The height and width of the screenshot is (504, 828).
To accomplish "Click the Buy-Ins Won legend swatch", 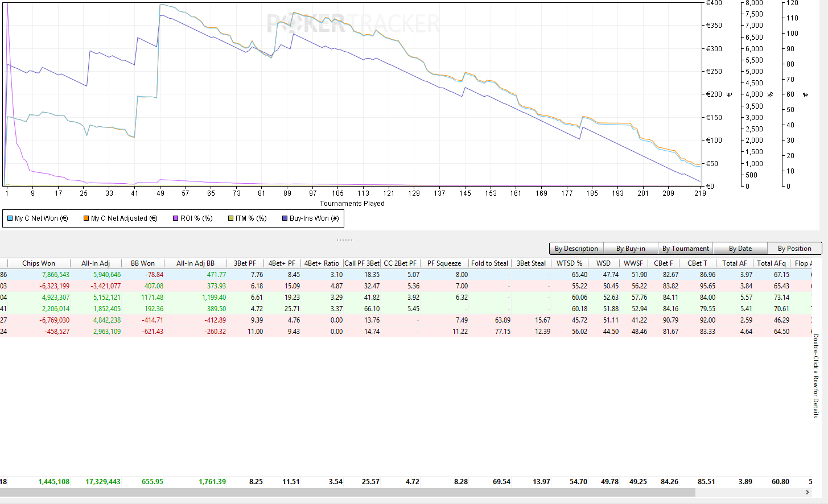I will tap(285, 218).
